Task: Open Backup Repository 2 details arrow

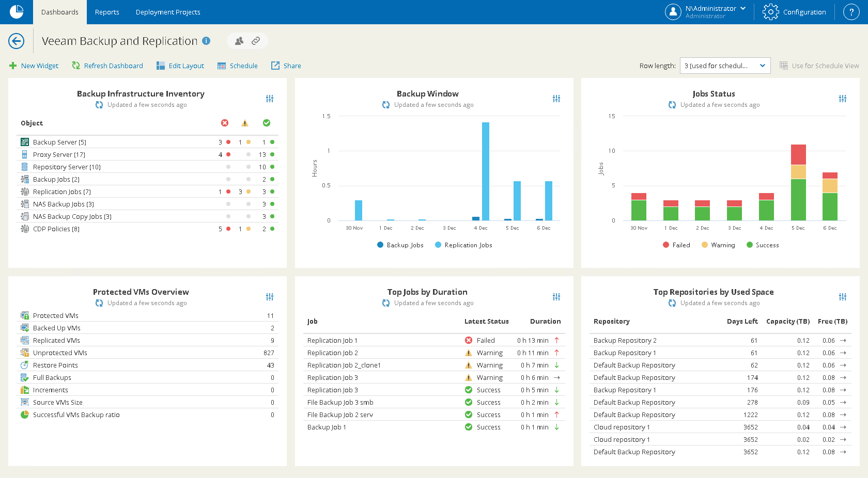Action: (843, 341)
